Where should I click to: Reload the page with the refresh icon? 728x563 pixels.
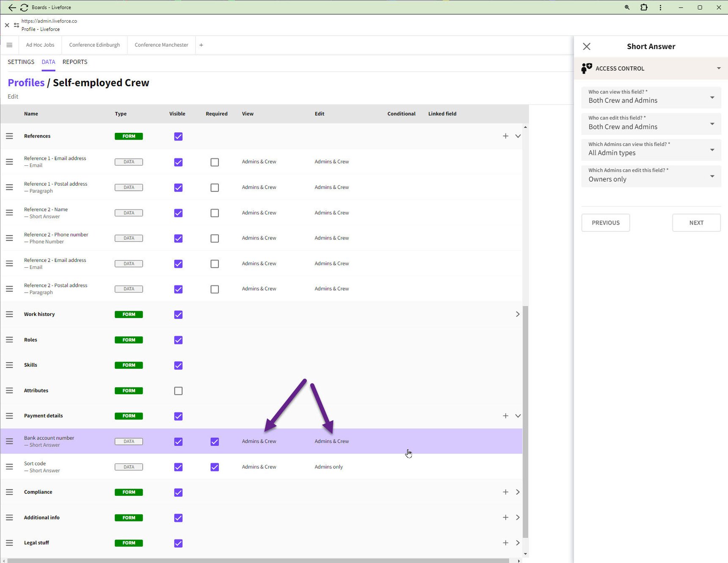(24, 7)
